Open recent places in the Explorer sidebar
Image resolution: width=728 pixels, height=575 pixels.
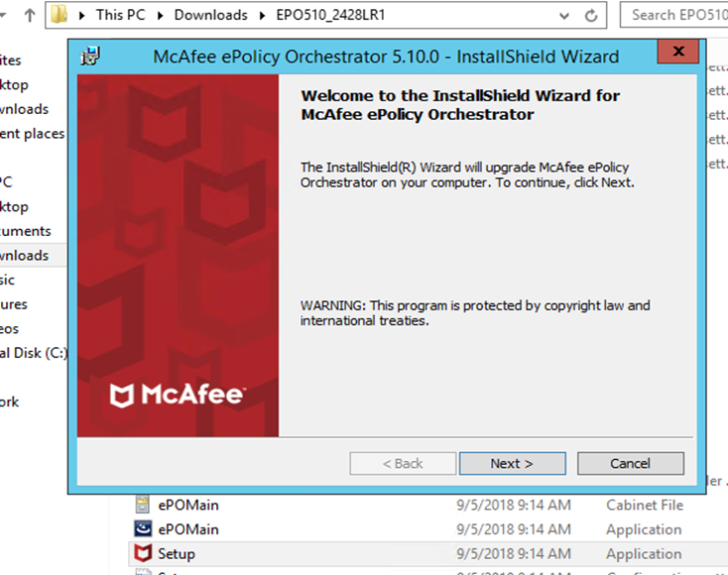32,134
